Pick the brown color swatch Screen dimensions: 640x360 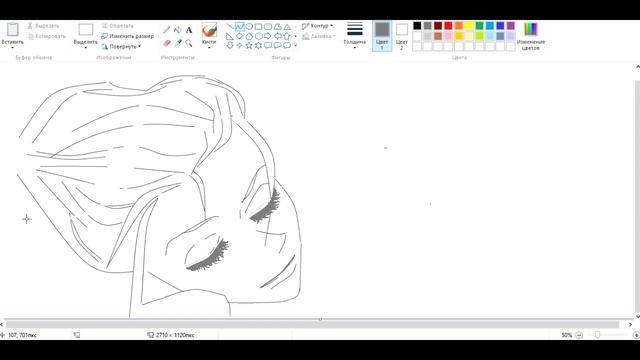[x=438, y=36]
